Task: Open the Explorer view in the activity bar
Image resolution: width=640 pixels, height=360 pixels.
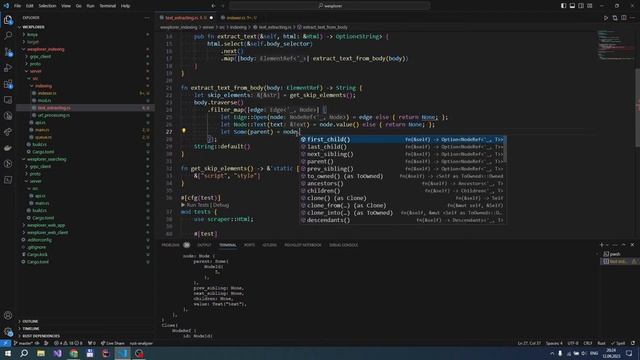Action: point(8,20)
